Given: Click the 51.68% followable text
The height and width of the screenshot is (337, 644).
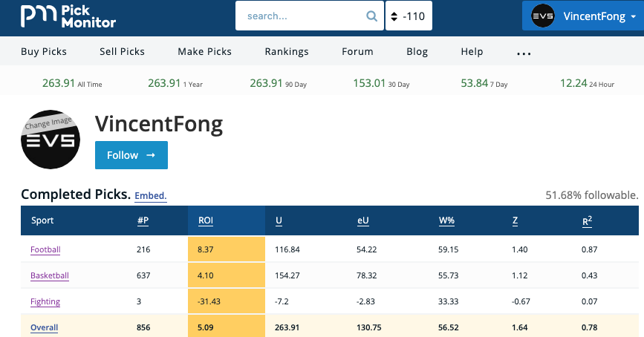Looking at the screenshot, I should (592, 195).
